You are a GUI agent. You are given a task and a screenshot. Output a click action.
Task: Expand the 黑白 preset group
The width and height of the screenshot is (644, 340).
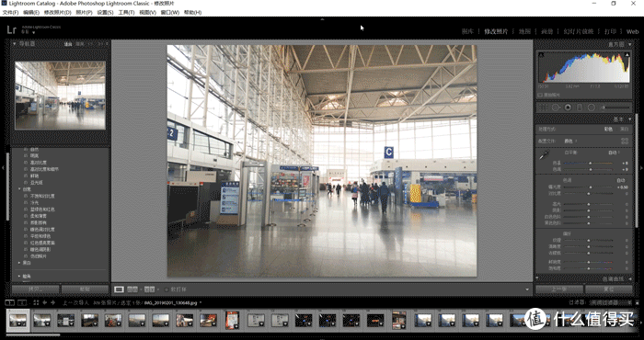[19, 263]
